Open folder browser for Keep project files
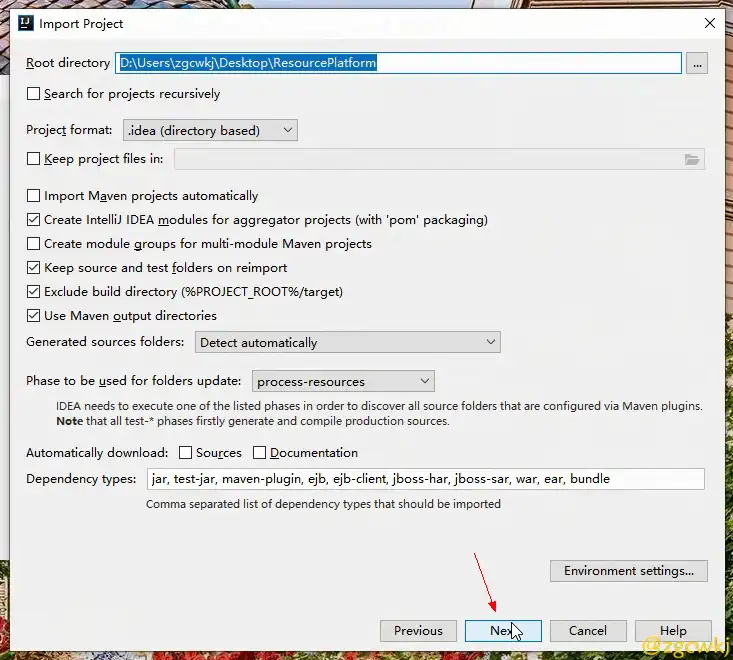 692,159
